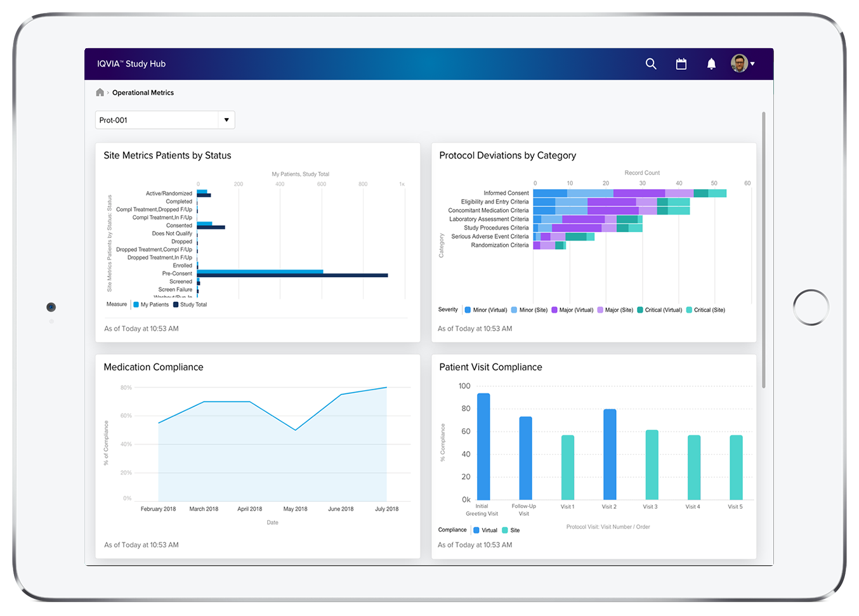The image size is (859, 616).
Task: Toggle Study Total legend series
Action: (x=190, y=305)
